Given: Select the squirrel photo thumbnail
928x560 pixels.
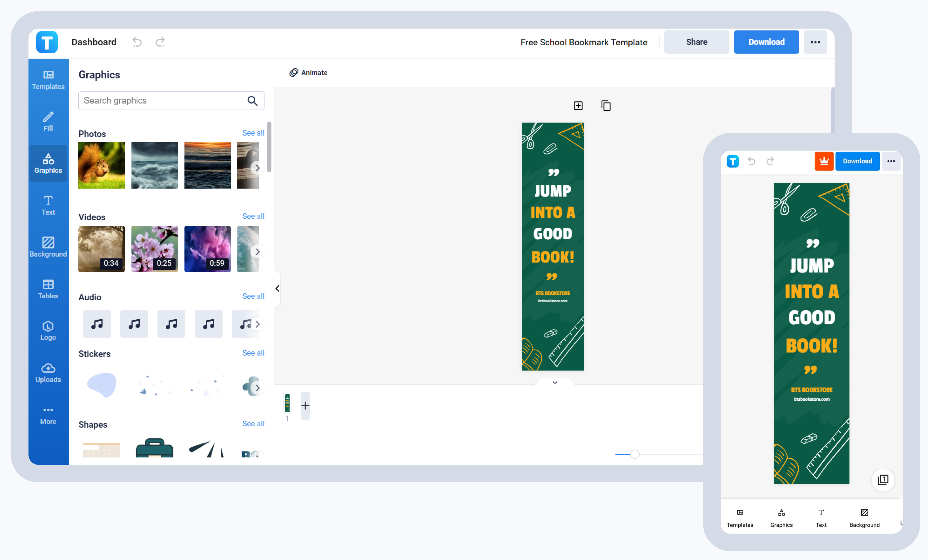Looking at the screenshot, I should tap(101, 165).
